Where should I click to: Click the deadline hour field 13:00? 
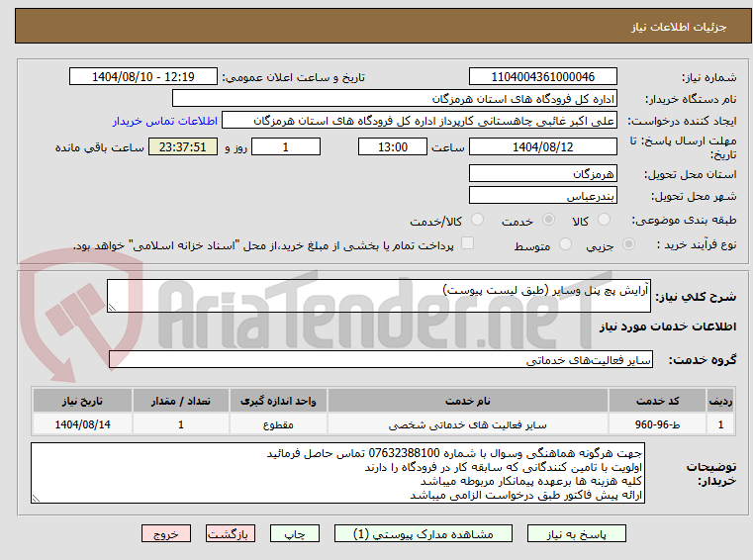393,146
